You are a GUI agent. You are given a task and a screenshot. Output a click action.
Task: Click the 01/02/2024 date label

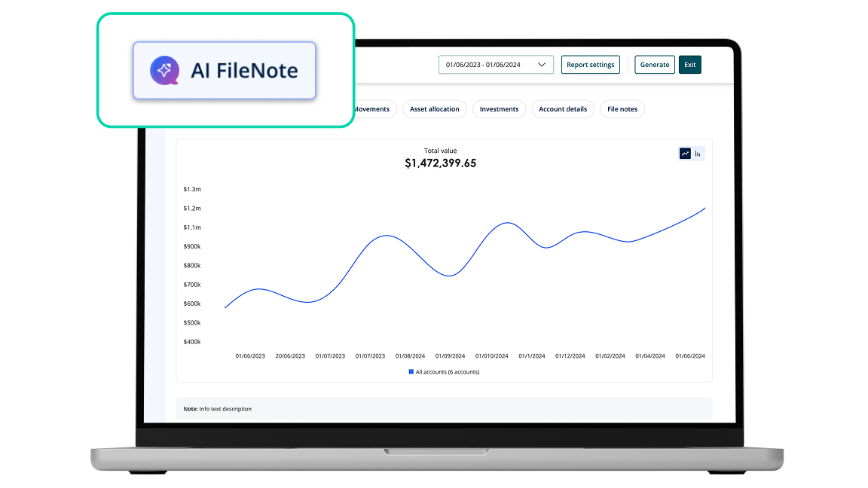[610, 355]
